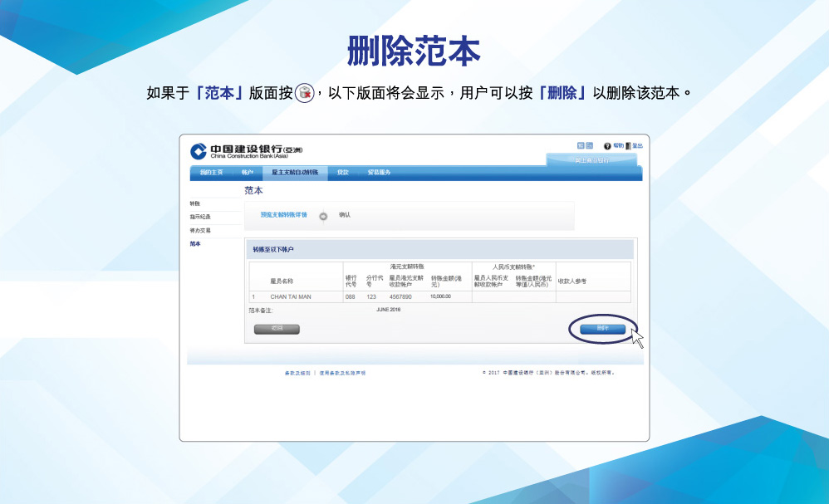The image size is (829, 504).
Task: Select the 雇主支薪自动转账 tab
Action: 294,173
